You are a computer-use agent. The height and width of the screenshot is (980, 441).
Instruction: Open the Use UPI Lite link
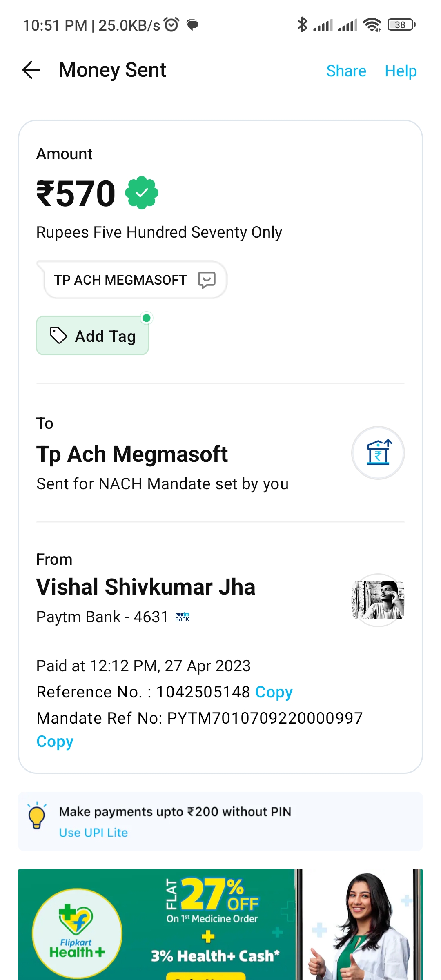click(94, 833)
